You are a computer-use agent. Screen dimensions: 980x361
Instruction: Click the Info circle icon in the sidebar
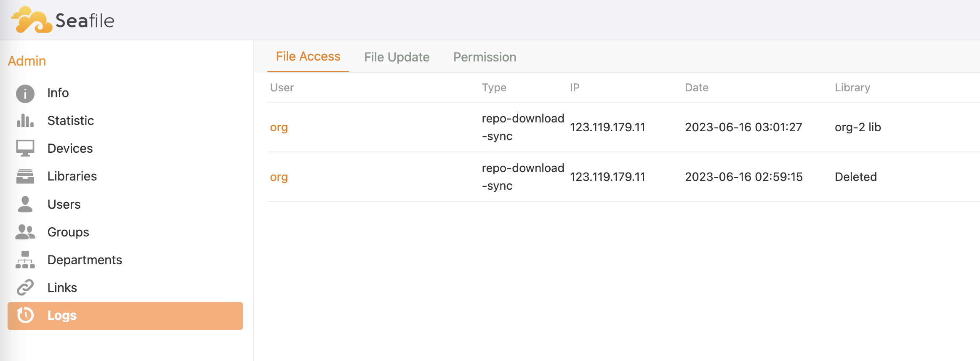tap(25, 93)
